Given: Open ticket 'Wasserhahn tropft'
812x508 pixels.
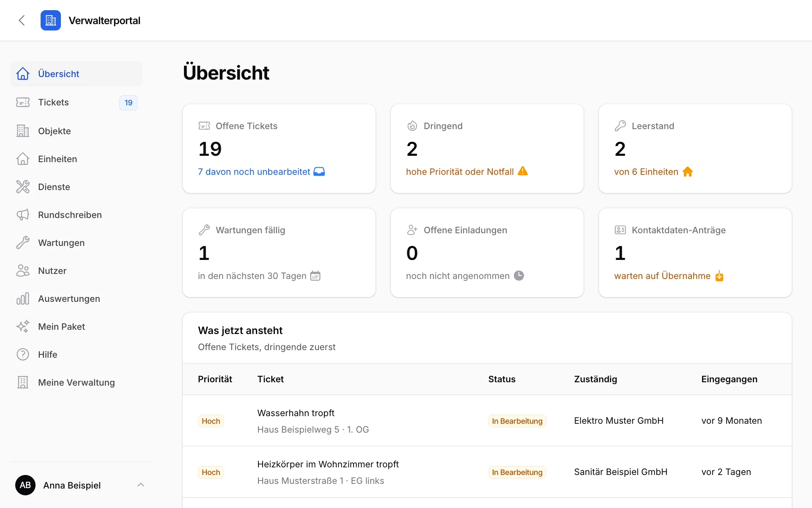Looking at the screenshot, I should coord(296,413).
